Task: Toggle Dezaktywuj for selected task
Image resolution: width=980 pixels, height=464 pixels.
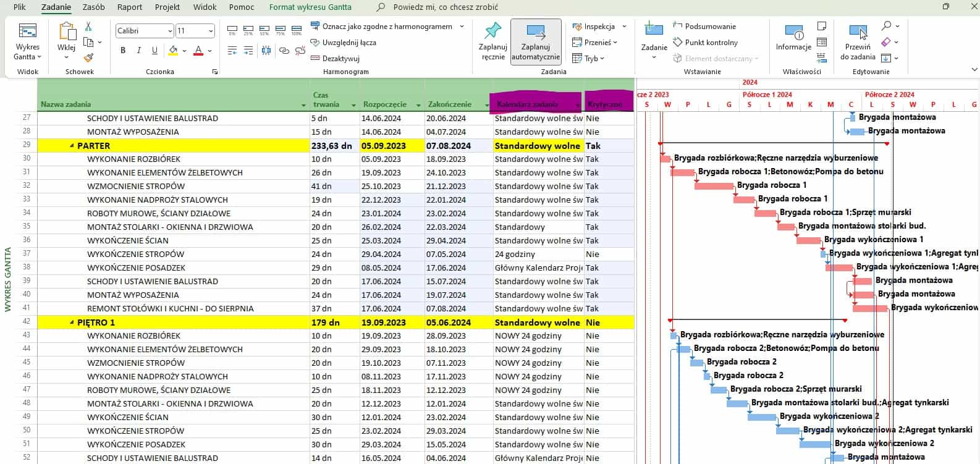Action: [x=334, y=59]
